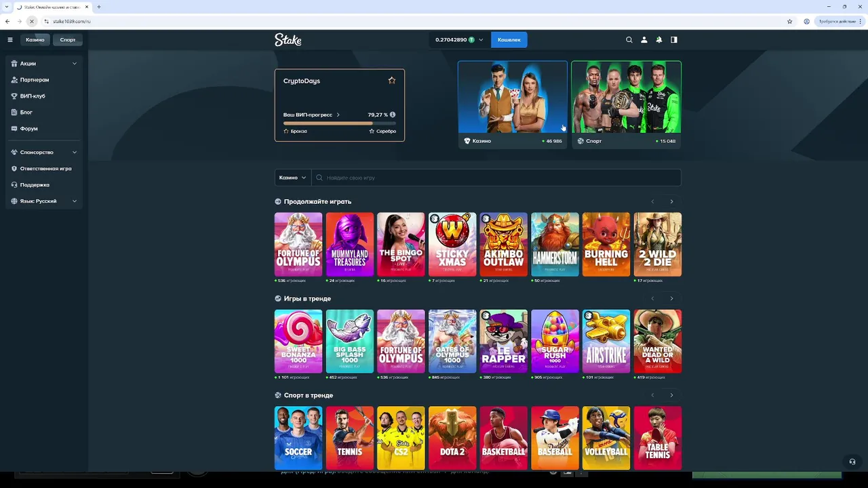Image resolution: width=868 pixels, height=488 pixels.
Task: Open the Hammerstorm game
Action: coord(555,245)
